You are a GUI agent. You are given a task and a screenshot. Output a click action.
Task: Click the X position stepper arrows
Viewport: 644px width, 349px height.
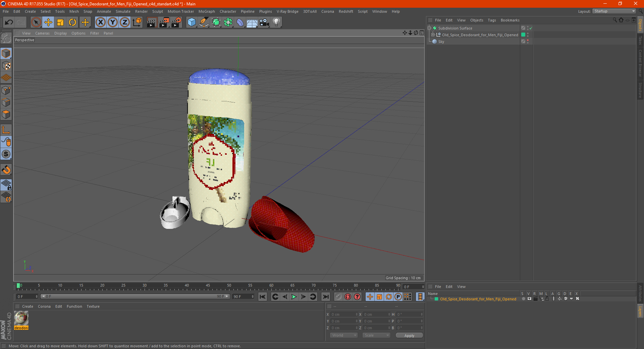357,314
